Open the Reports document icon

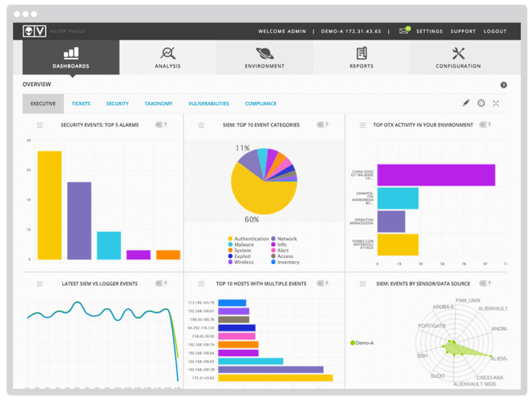(x=362, y=53)
